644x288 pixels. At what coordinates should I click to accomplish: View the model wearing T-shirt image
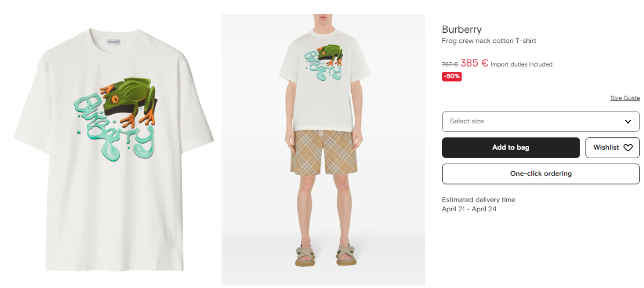tap(323, 150)
